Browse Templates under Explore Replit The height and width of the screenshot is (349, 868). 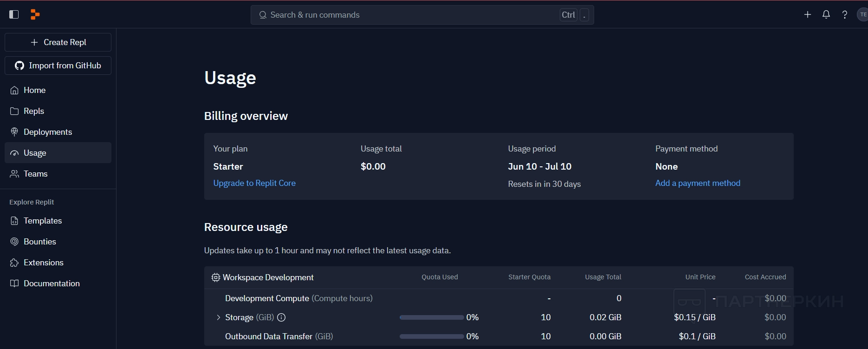42,221
